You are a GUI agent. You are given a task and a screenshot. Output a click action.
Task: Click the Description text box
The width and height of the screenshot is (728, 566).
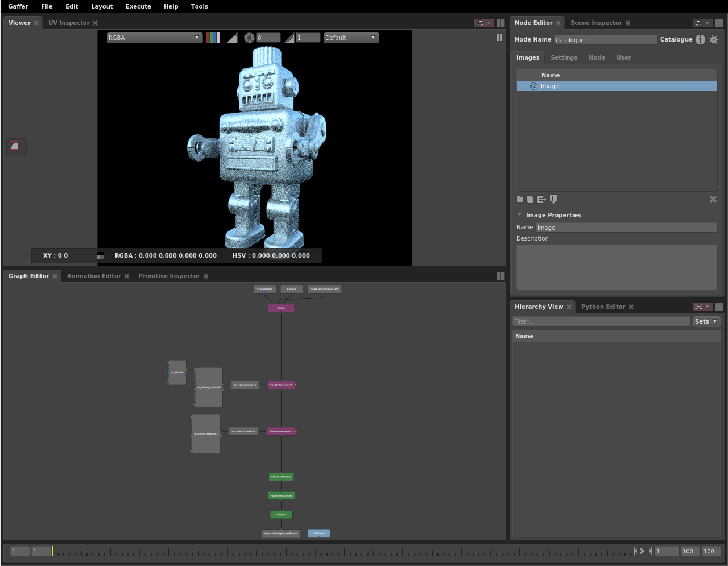coord(617,267)
